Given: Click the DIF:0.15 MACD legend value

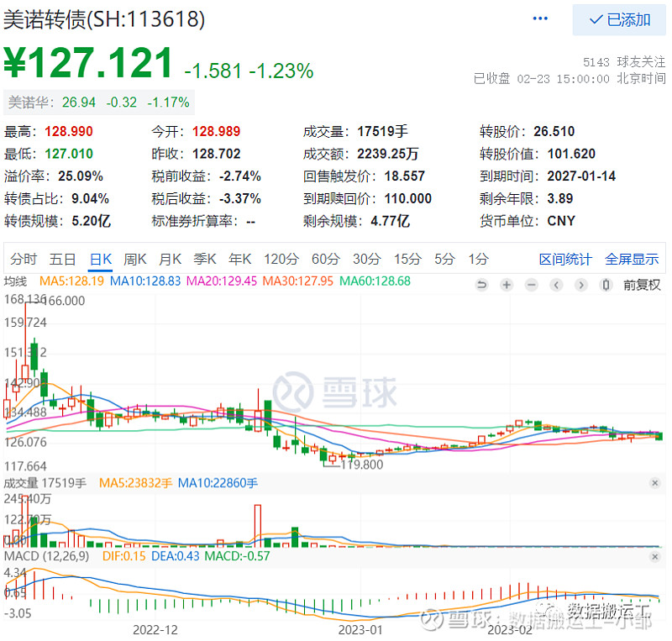Looking at the screenshot, I should click(x=124, y=556).
